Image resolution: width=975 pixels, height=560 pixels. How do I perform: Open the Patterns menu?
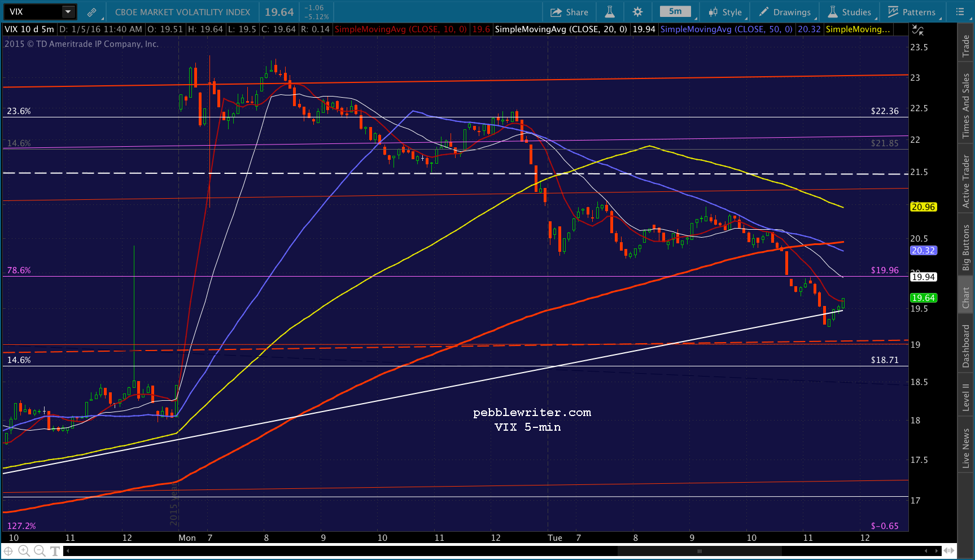912,12
